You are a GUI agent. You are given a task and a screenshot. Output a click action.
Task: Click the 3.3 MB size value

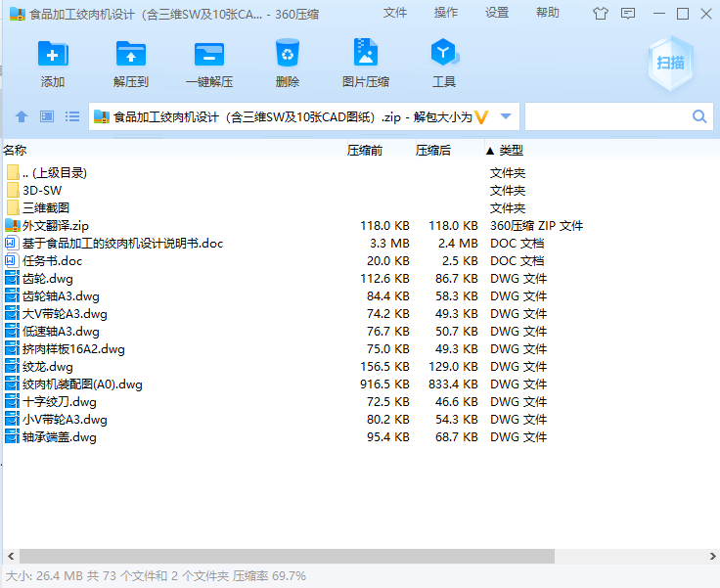click(390, 243)
